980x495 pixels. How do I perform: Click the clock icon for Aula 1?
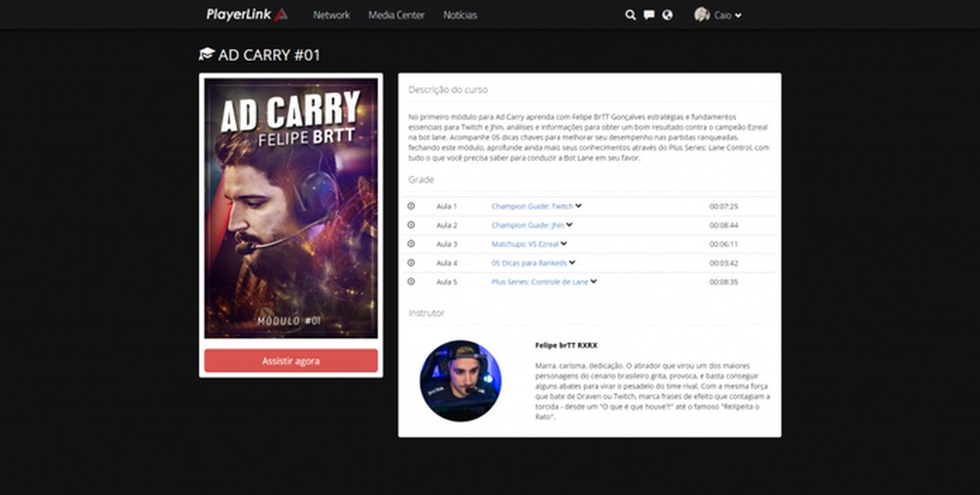[411, 206]
